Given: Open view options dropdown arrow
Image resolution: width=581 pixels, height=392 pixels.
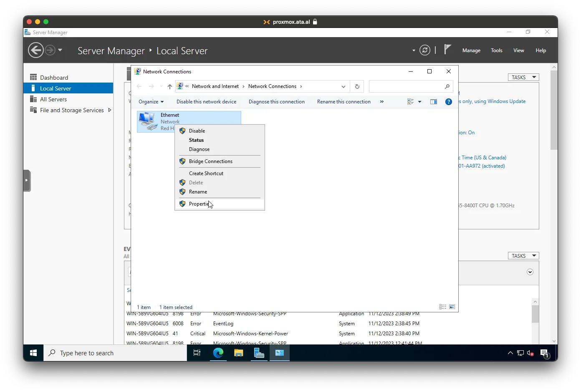Looking at the screenshot, I should click(419, 102).
